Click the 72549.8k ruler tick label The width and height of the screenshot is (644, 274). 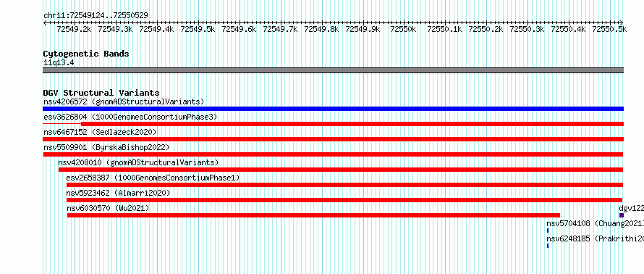pos(321,29)
